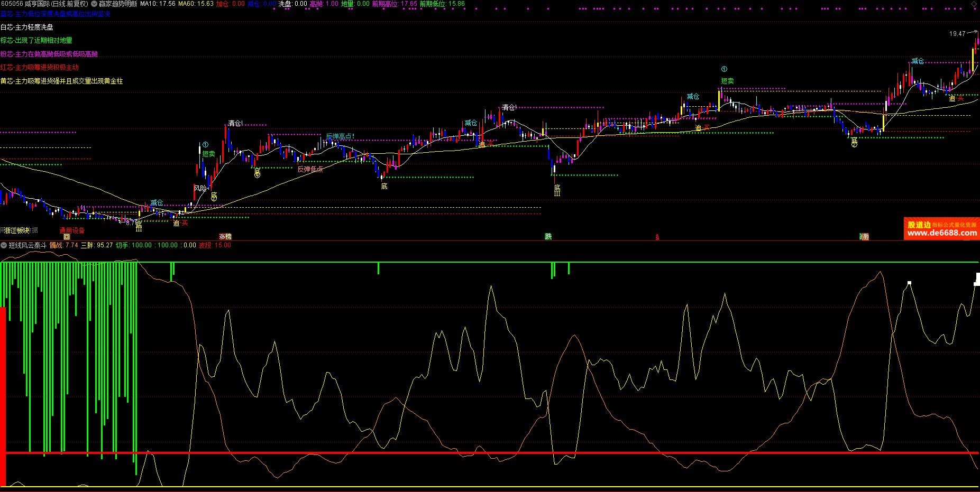Image resolution: width=980 pixels, height=492 pixels.
Task: Open sub-chart indicator dropdown beside 短线风云泰斗
Action: pos(4,245)
